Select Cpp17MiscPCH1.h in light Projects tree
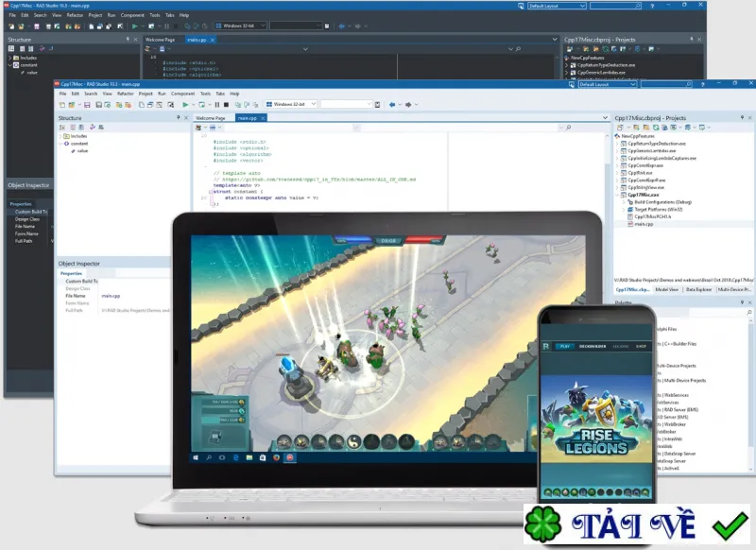756x550 pixels. (652, 217)
